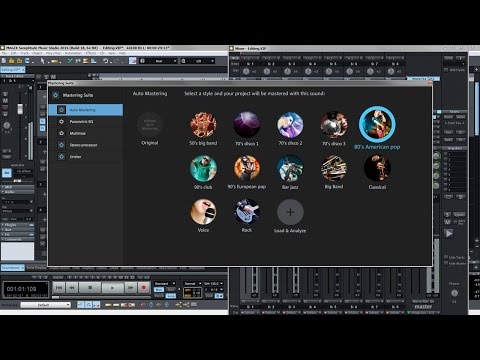Image resolution: width=480 pixels, height=360 pixels.
Task: Click the Mastering Suite button in the Mixer
Action: (x=423, y=79)
